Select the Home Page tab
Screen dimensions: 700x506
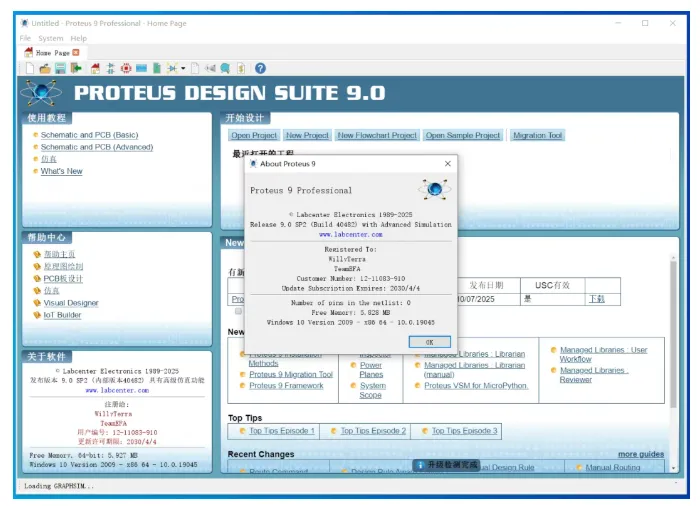[x=53, y=53]
